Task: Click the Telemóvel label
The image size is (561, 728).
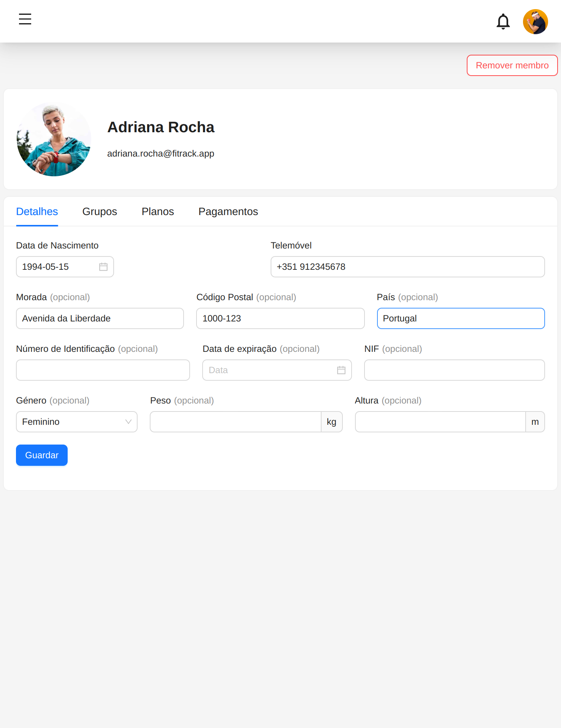Action: pyautogui.click(x=291, y=245)
